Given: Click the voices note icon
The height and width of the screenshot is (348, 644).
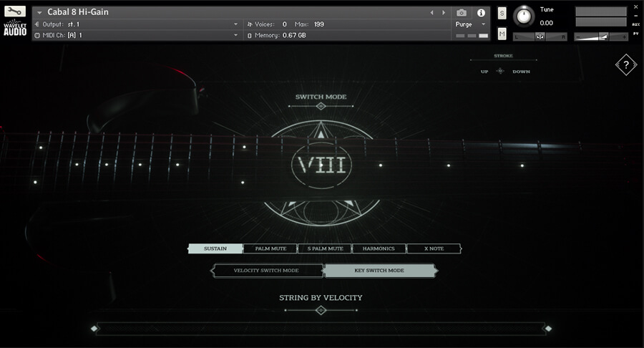Looking at the screenshot, I should coord(249,24).
